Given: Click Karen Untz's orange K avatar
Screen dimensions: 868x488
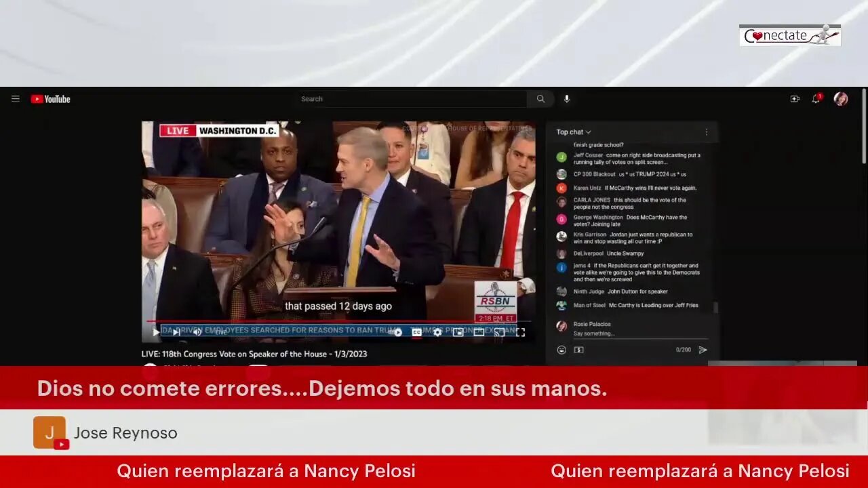Looking at the screenshot, I should click(561, 188).
